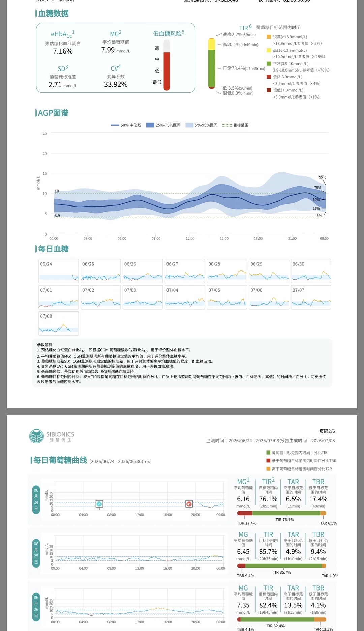The height and width of the screenshot is (631, 364).
Task: Click the green 正常(3.9-10mmol/L) legend swatch
Action: pyautogui.click(x=269, y=63)
